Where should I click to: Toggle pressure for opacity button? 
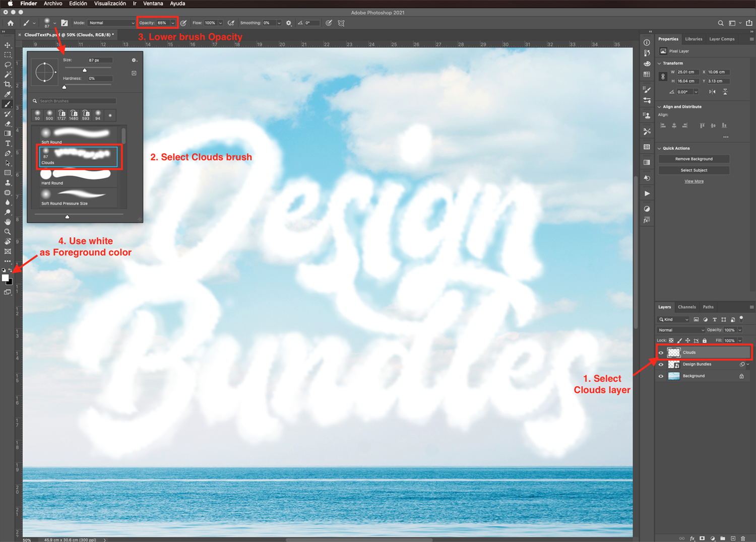(x=183, y=23)
